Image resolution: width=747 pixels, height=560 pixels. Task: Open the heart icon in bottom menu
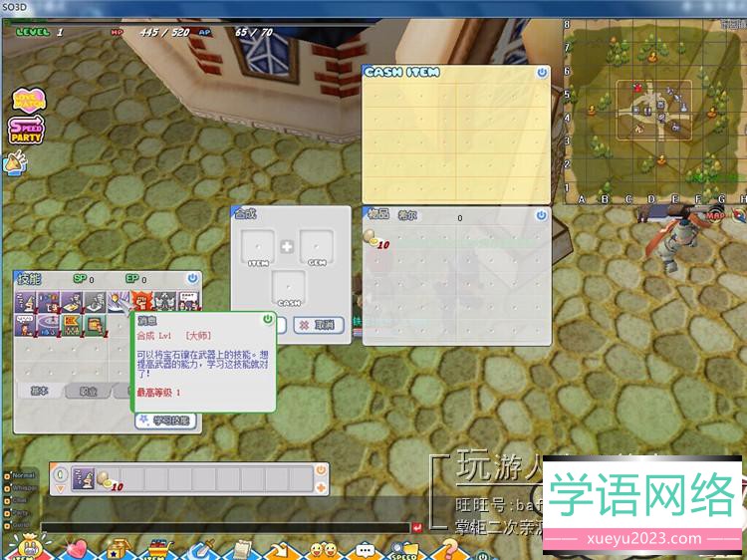pyautogui.click(x=76, y=548)
